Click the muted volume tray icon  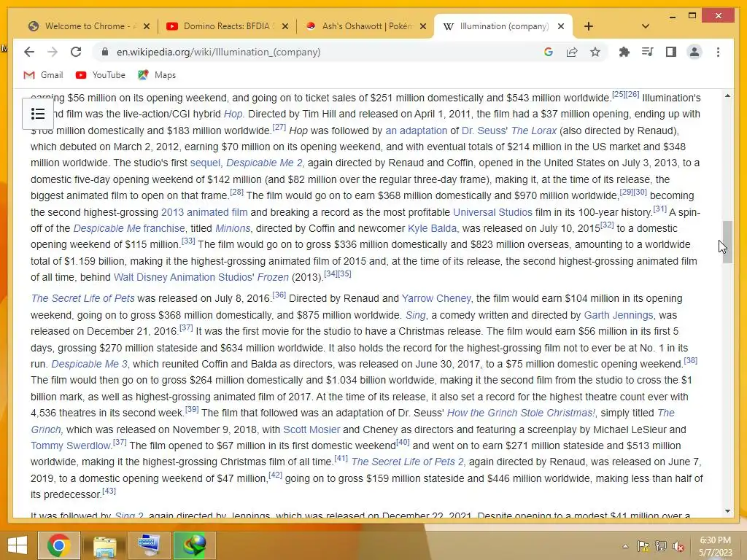pyautogui.click(x=678, y=546)
